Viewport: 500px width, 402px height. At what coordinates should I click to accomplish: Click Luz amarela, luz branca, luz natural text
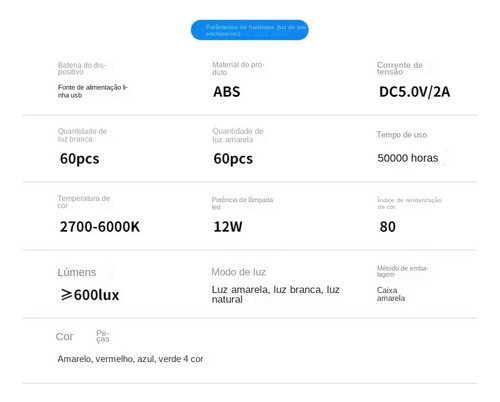(x=275, y=294)
